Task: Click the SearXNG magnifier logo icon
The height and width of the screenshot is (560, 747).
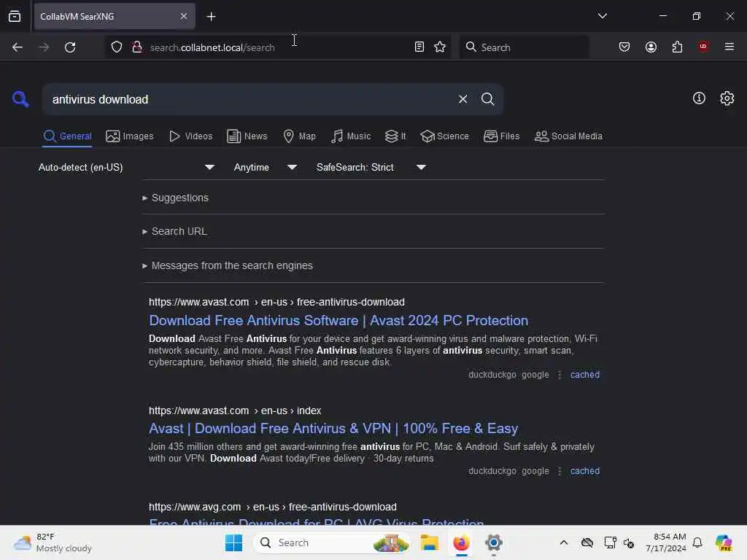Action: (20, 99)
